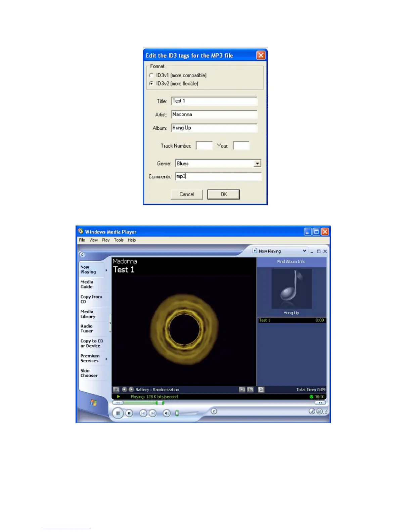The width and height of the screenshot is (411, 532).
Task: Open the Play menu
Action: (x=106, y=240)
